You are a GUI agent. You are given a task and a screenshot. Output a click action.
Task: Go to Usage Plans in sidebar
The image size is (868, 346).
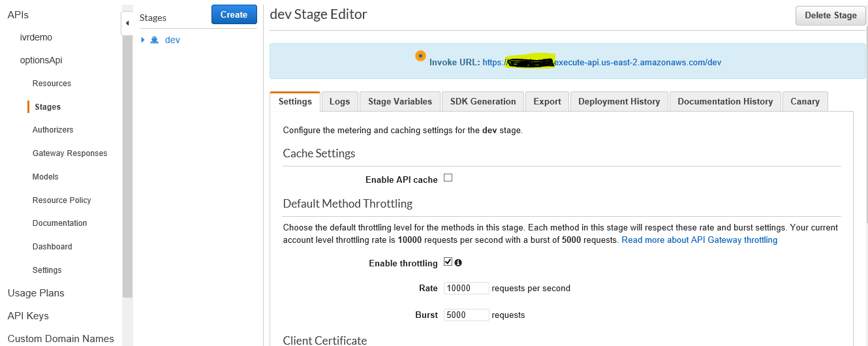click(x=36, y=293)
